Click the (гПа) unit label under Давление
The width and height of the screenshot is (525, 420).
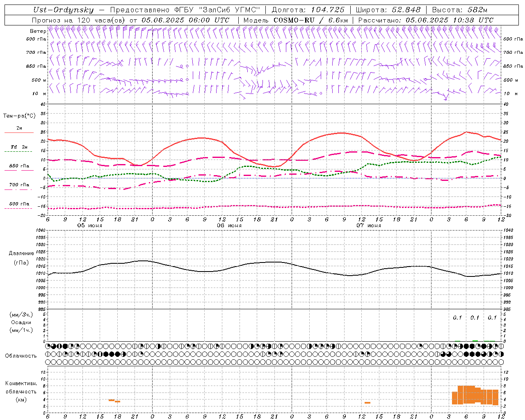click(x=21, y=262)
